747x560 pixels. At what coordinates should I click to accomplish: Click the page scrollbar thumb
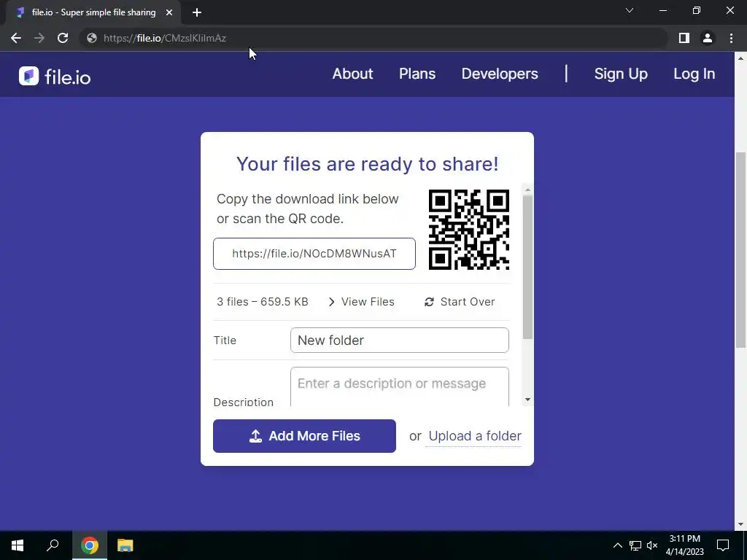[x=740, y=249]
